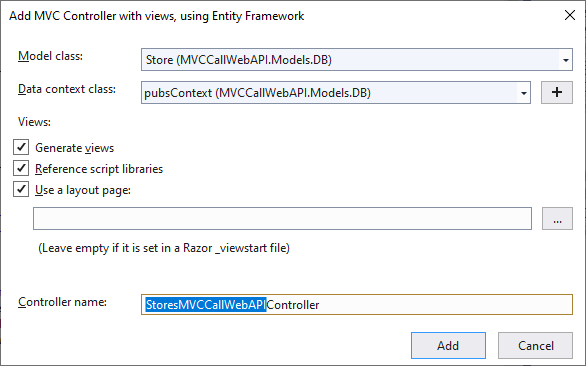Click the 'Data context class:' label
Image resolution: width=586 pixels, height=366 pixels.
pyautogui.click(x=67, y=89)
